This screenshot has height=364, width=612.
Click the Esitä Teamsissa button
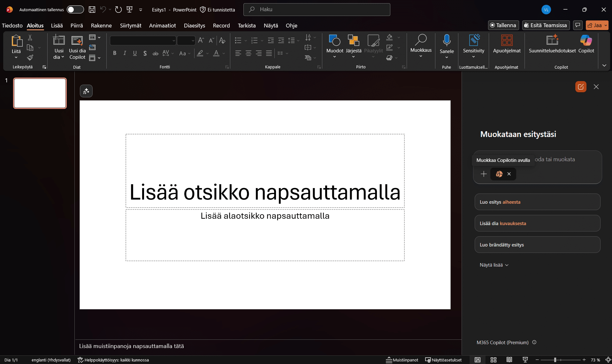546,25
